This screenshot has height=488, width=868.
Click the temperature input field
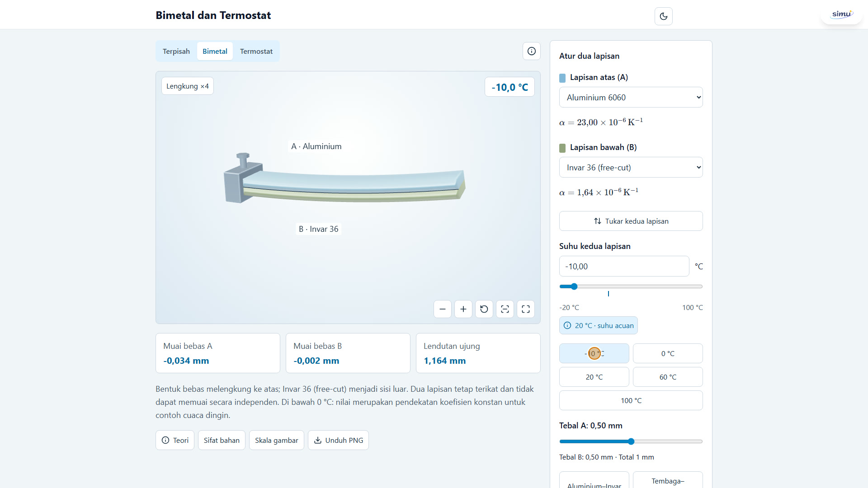click(x=624, y=266)
